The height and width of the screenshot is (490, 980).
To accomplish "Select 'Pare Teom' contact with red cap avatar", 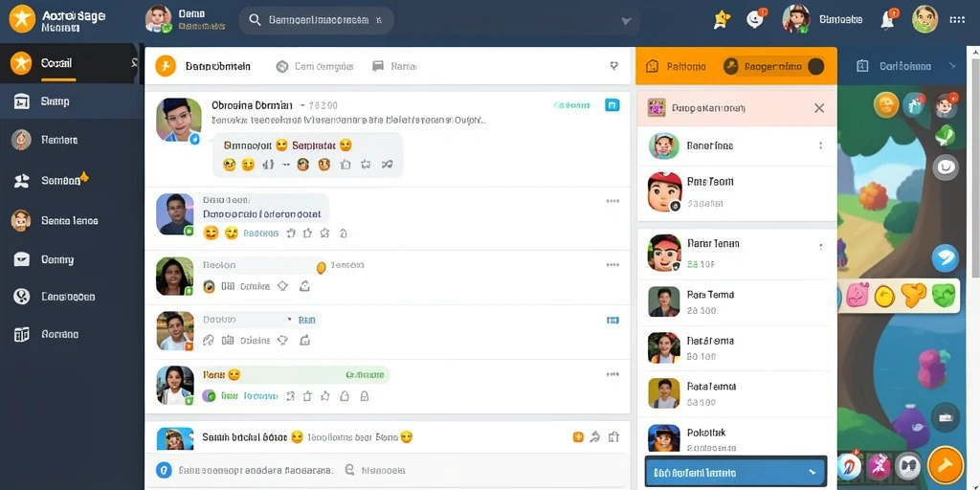I will point(737,192).
